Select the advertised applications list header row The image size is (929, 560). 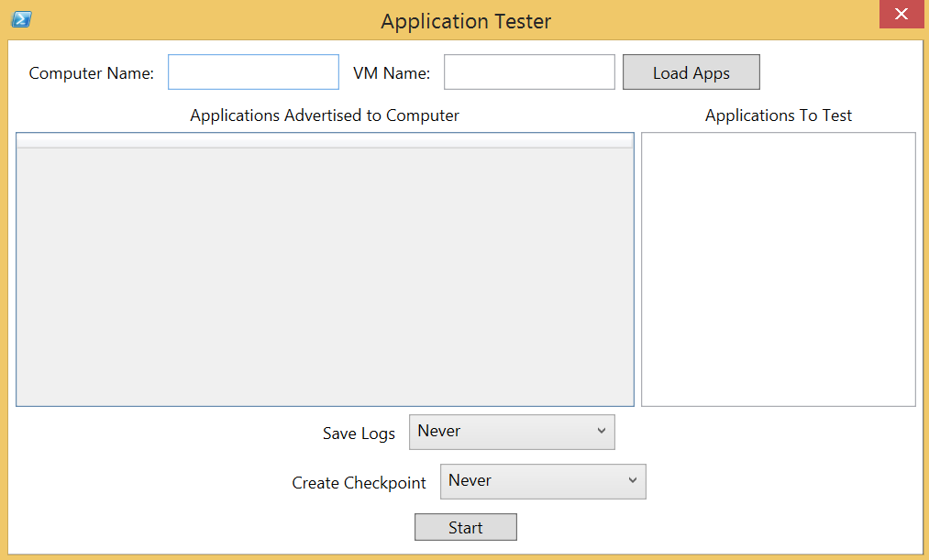coord(325,141)
